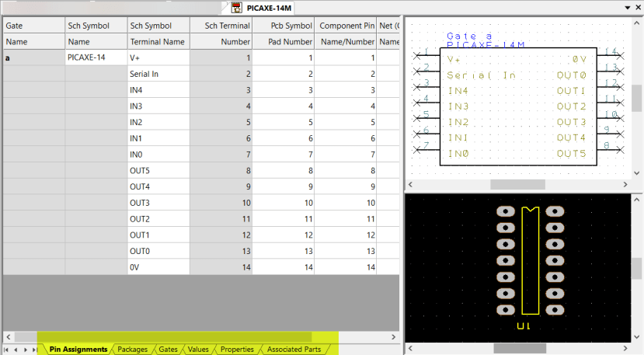
Task: Click the Pcb Symbol Pad Number header
Action: [x=284, y=41]
